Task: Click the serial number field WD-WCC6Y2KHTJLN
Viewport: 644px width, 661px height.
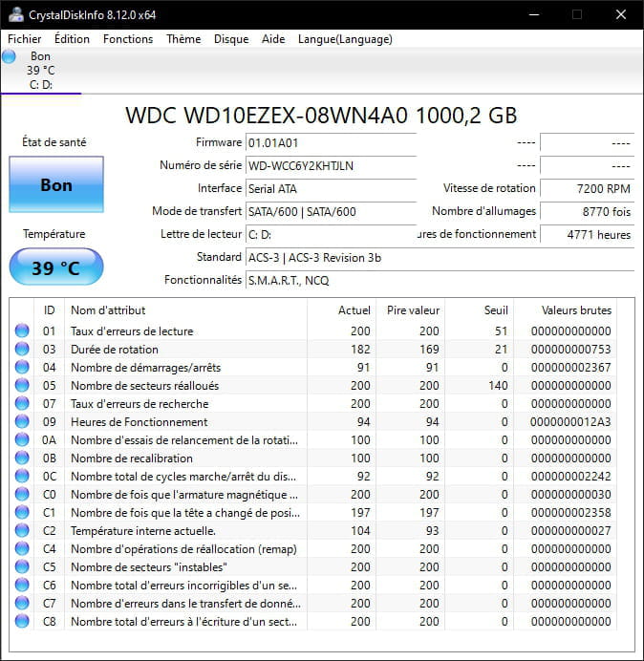Action: (331, 165)
